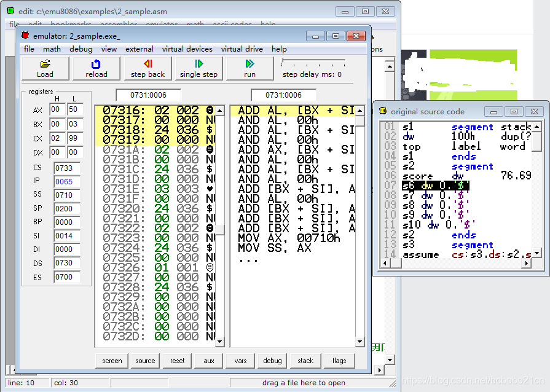Image resolution: width=550 pixels, height=392 pixels.
Task: Click the single step toolbar button
Action: click(x=199, y=68)
